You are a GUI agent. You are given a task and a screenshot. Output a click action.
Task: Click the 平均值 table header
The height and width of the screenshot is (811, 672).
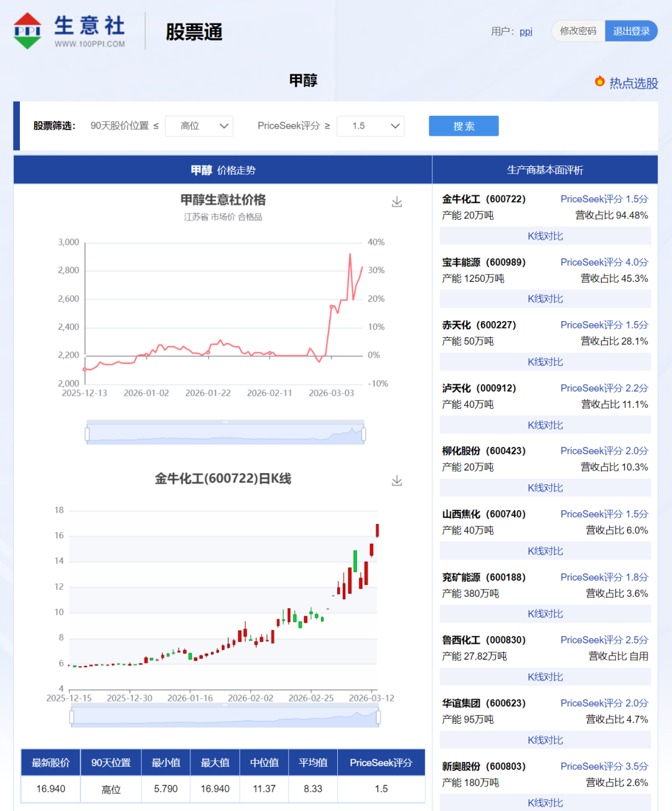[313, 762]
